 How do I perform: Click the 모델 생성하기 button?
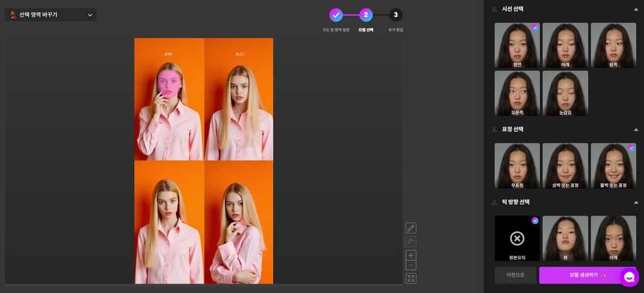pos(587,275)
